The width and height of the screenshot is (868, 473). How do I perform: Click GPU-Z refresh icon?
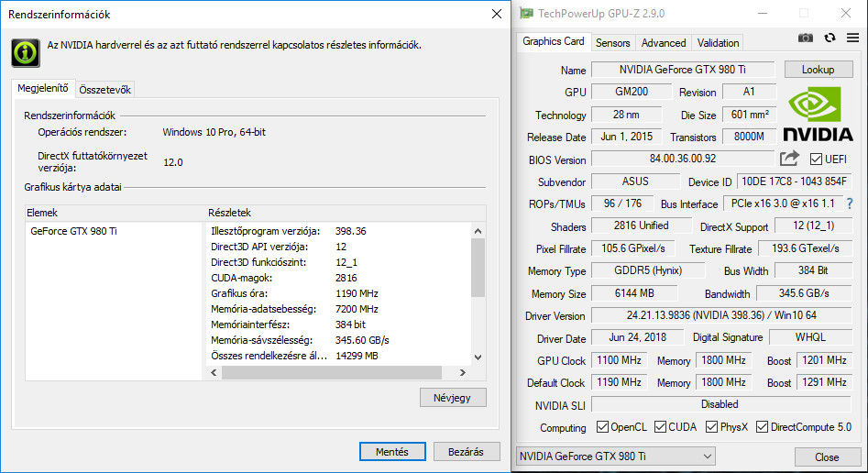830,38
